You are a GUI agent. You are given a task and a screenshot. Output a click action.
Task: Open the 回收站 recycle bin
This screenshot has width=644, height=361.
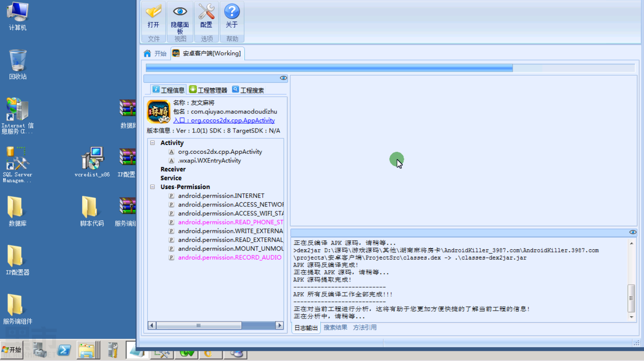click(x=18, y=64)
